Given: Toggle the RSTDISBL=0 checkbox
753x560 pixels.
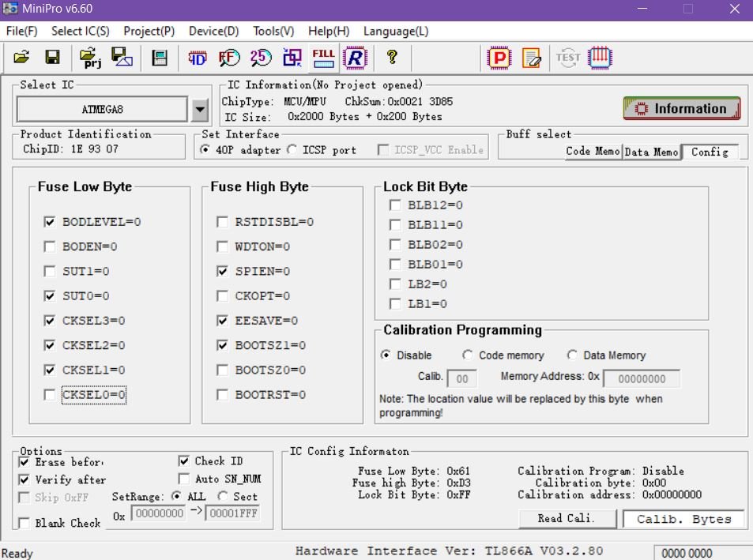Looking at the screenshot, I should tap(222, 222).
